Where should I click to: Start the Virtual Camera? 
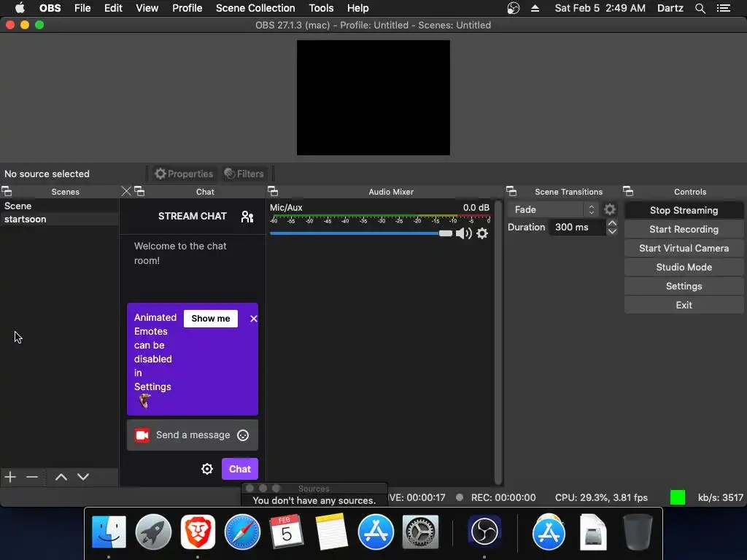pos(684,249)
